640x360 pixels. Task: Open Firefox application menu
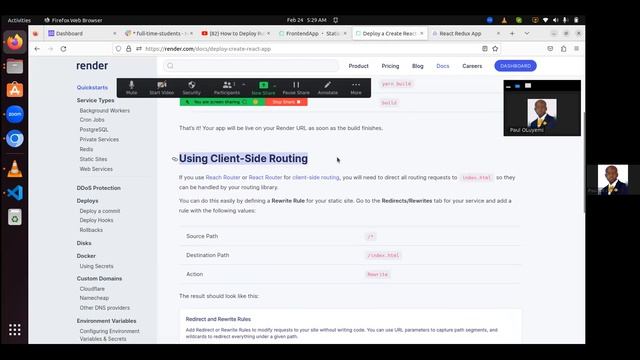(576, 49)
